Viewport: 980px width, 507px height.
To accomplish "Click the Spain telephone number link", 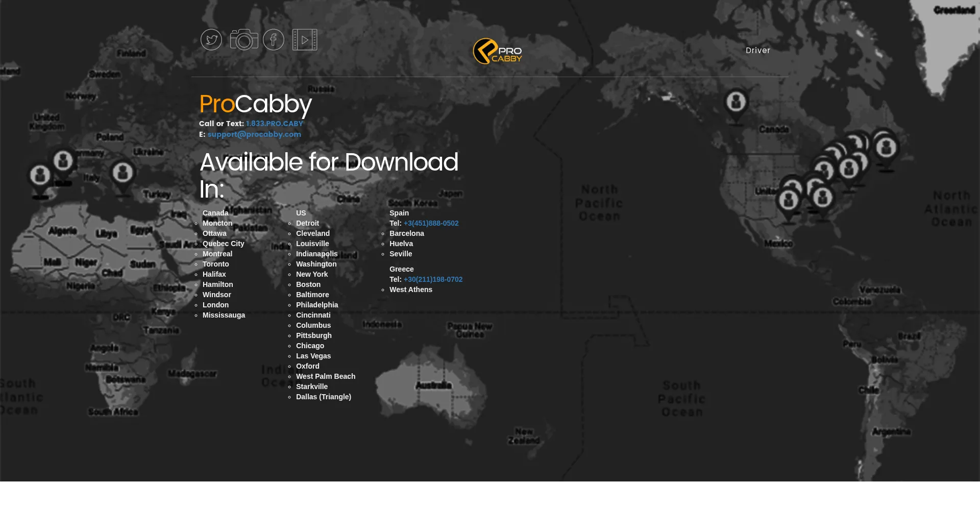I will point(431,223).
